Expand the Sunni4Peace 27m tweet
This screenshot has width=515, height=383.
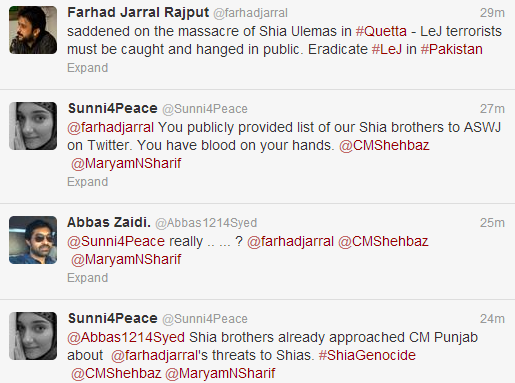[88, 182]
